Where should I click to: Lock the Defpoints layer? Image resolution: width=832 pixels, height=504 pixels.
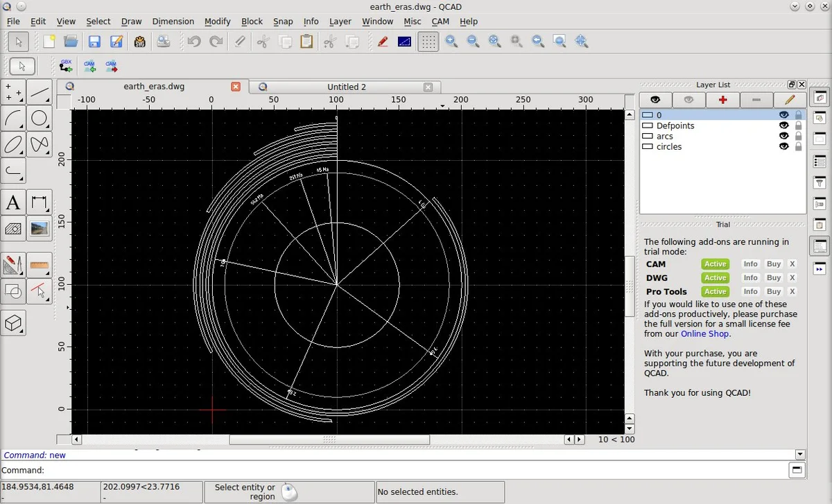click(x=798, y=126)
